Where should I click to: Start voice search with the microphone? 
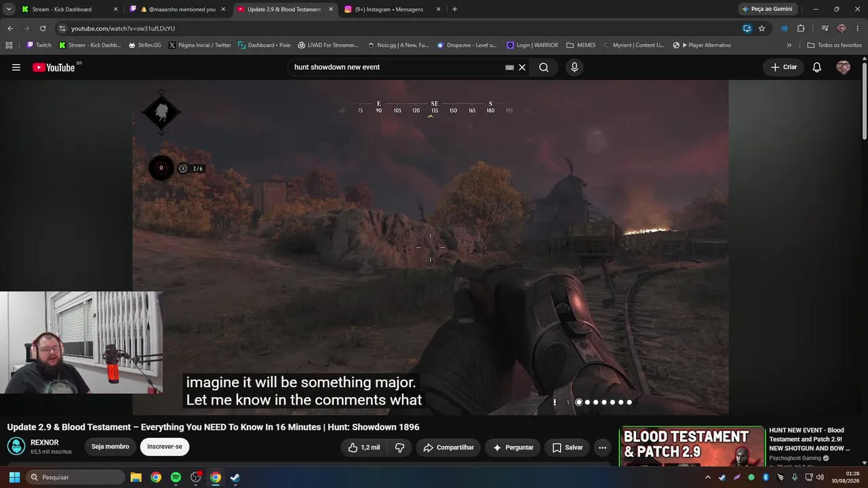tap(574, 67)
